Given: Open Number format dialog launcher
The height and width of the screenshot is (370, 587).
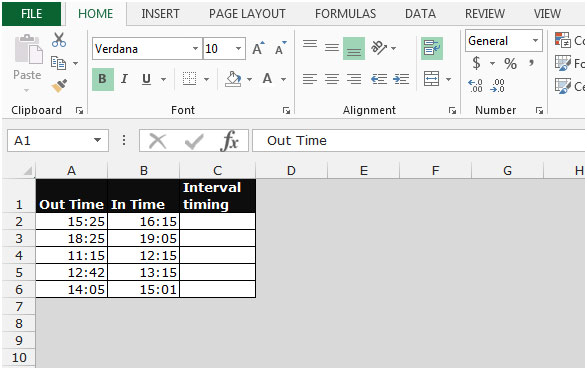Looking at the screenshot, I should coord(539,110).
